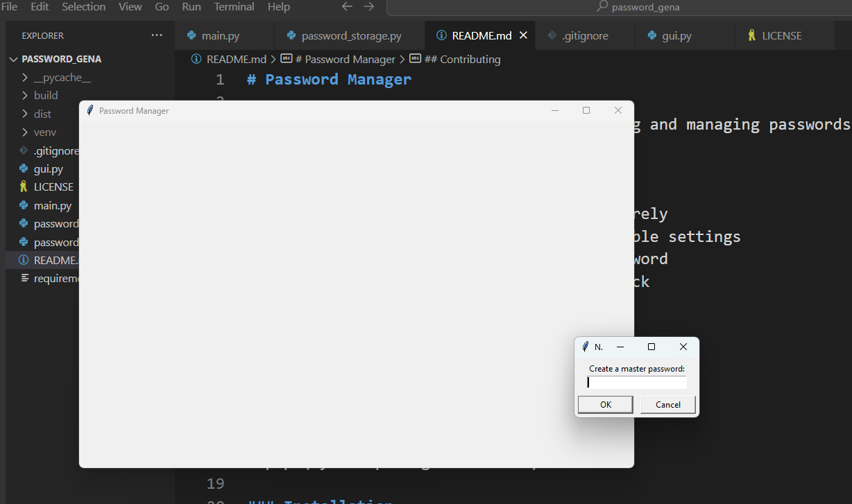Image resolution: width=852 pixels, height=504 pixels.
Task: Open the Run menu
Action: (x=191, y=7)
